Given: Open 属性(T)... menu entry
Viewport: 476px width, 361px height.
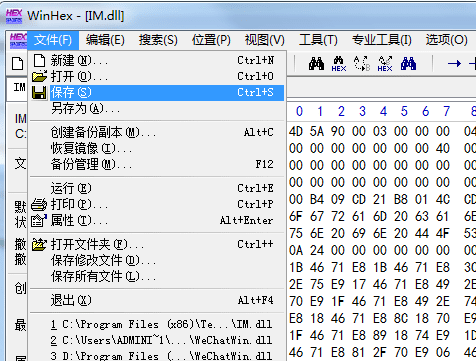Looking at the screenshot, I should pyautogui.click(x=157, y=221).
